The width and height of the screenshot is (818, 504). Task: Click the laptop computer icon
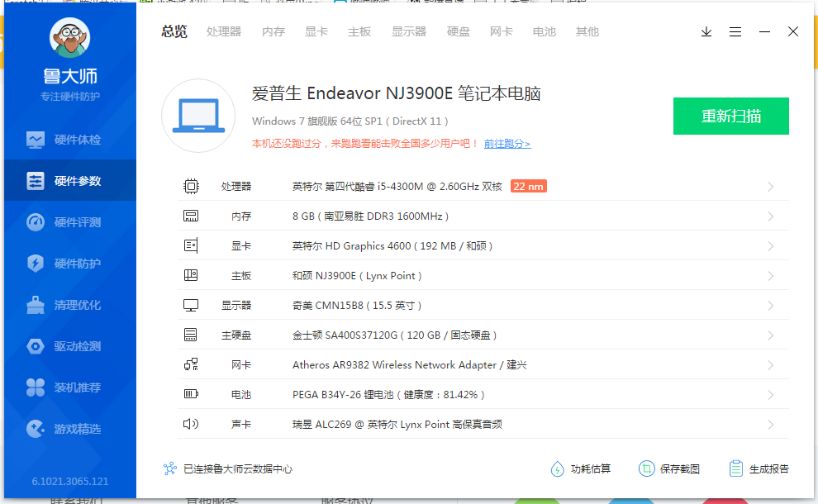(x=198, y=116)
